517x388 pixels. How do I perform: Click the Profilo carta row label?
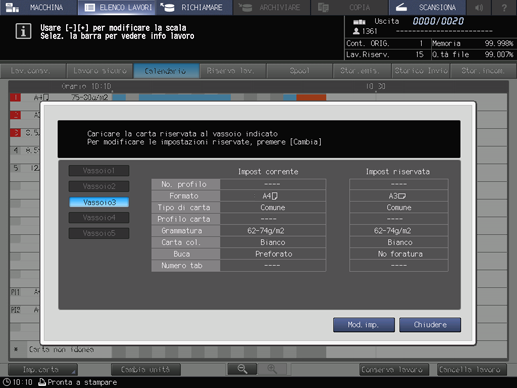186,219
